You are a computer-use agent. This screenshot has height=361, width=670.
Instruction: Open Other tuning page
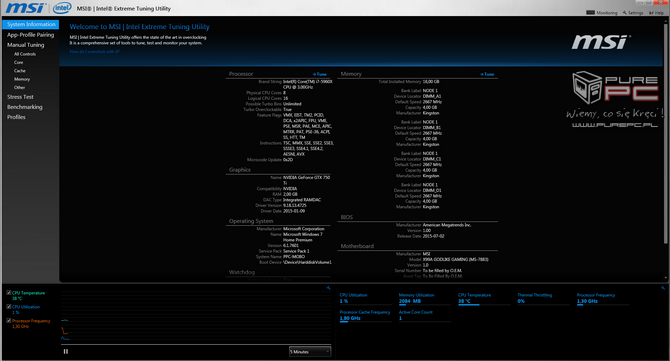pos(19,87)
